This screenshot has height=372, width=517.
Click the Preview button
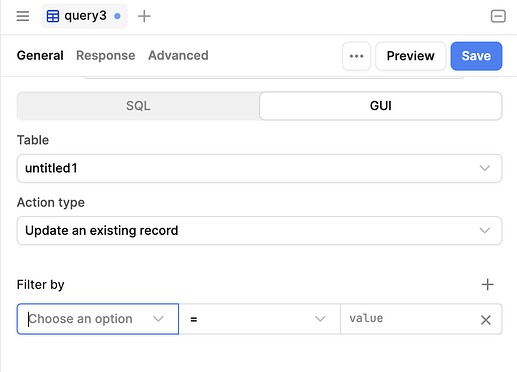point(410,56)
